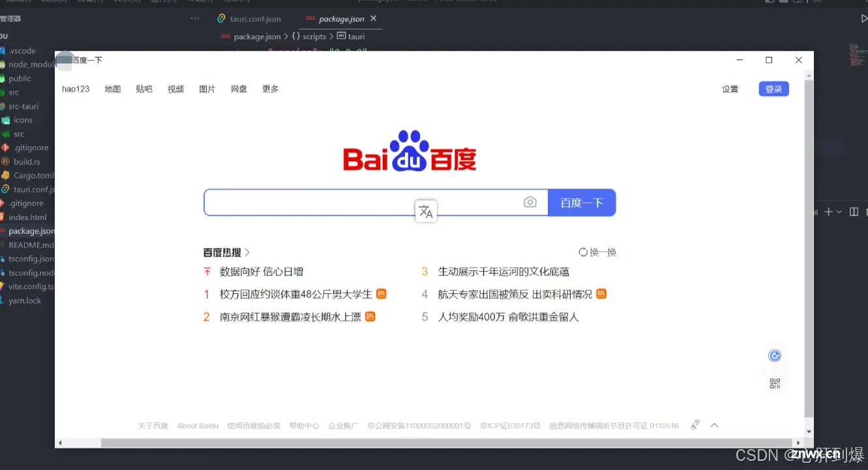Open hot search 航天专家出国被策反 出卖科研情况
The height and width of the screenshot is (470, 868).
pos(515,294)
